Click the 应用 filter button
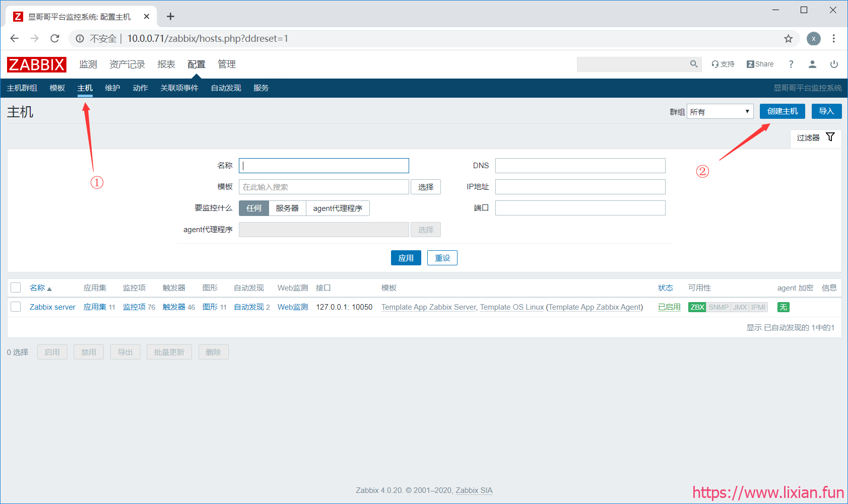 pos(406,258)
